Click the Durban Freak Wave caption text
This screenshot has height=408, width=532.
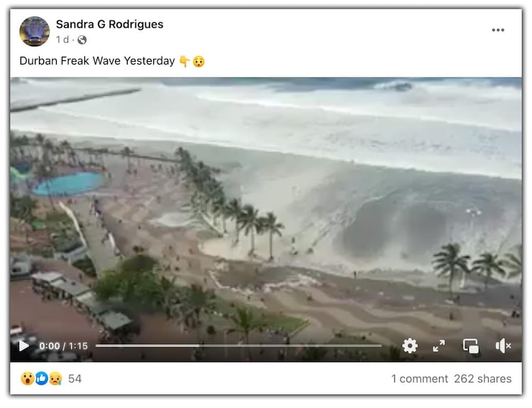click(97, 61)
